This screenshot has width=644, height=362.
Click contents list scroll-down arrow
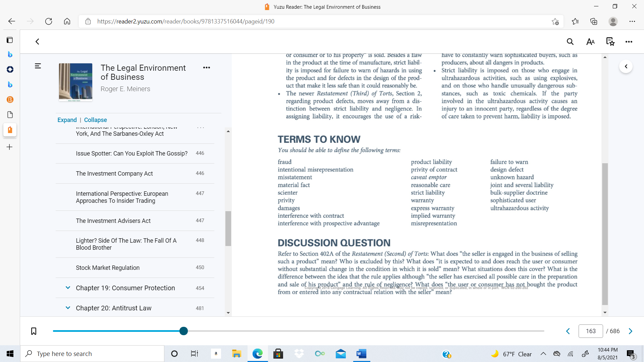(x=228, y=313)
